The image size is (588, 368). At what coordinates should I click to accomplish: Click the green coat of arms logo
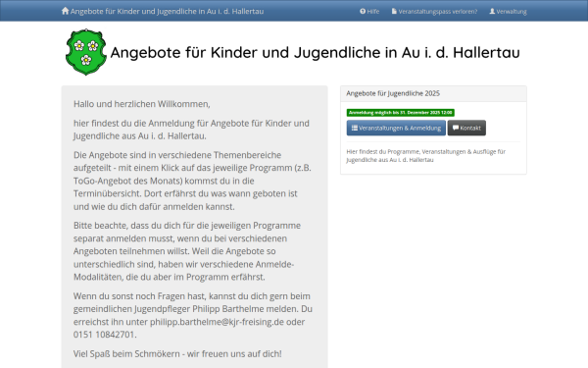click(86, 52)
